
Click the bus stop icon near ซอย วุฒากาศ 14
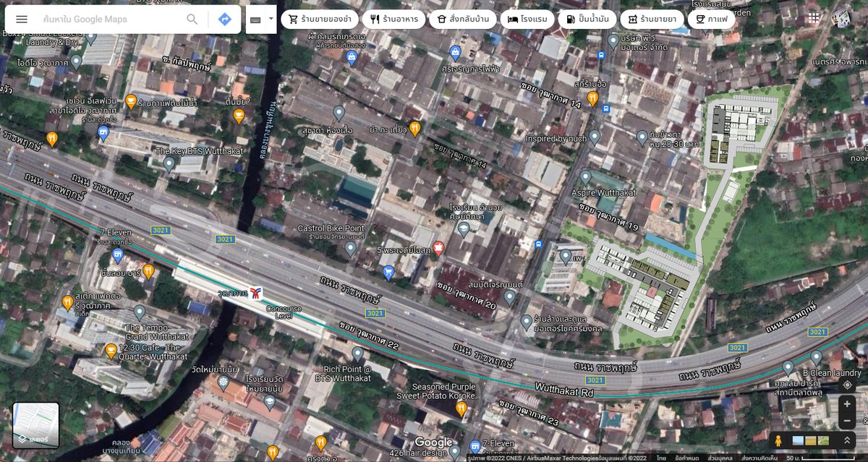click(606, 109)
